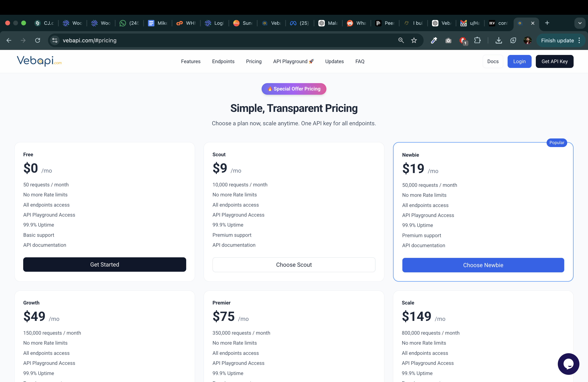
Task: Click the Vebapi.com logo
Action: click(x=39, y=61)
